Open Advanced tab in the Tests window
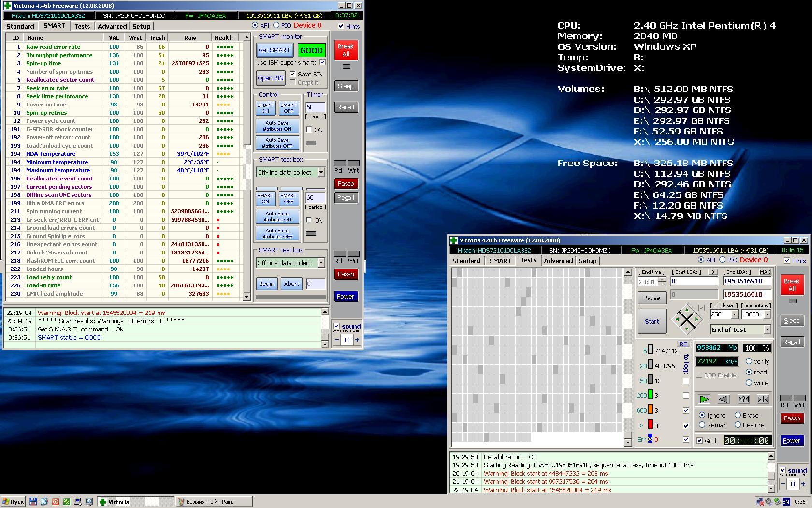This screenshot has width=812, height=508. point(558,261)
